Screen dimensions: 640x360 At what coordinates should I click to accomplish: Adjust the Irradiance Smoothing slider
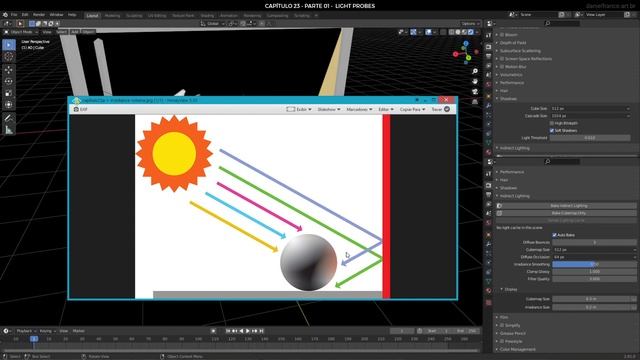[594, 264]
